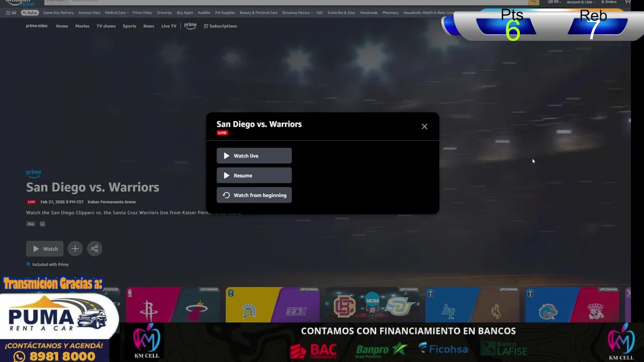Go to the Groceries link
The height and width of the screenshot is (362, 644).
[x=164, y=13]
